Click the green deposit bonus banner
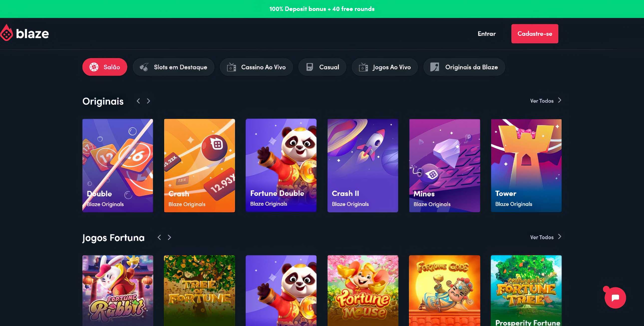Screen dimensions: 644x326 322,9
